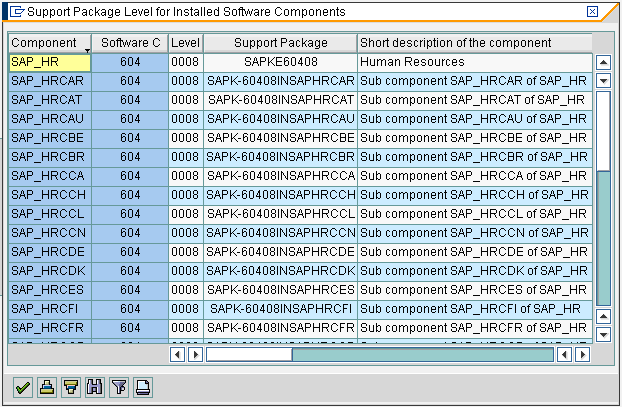Print the list with the printer icon
This screenshot has width=622, height=407.
[x=143, y=387]
